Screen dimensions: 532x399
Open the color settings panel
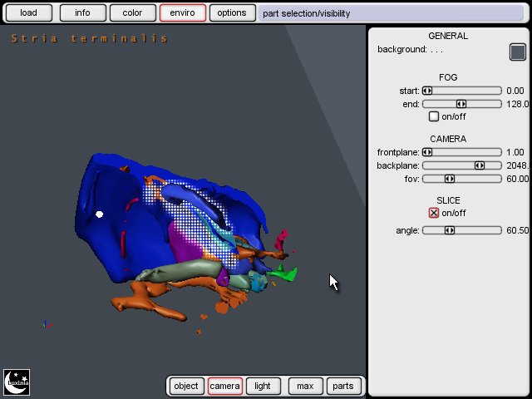[x=132, y=13]
